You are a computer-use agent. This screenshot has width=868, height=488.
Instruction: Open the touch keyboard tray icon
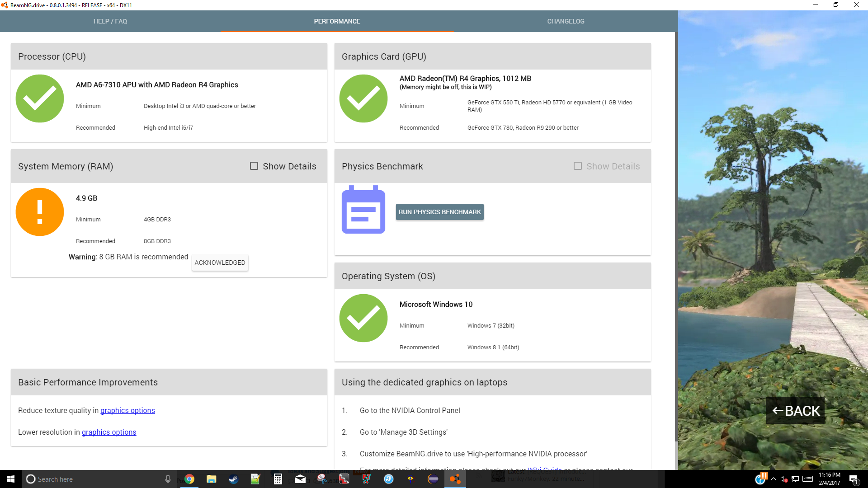(x=808, y=479)
